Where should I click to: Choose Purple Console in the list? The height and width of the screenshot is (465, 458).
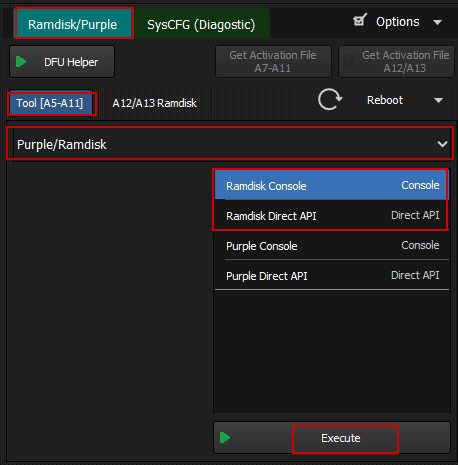[x=332, y=245]
